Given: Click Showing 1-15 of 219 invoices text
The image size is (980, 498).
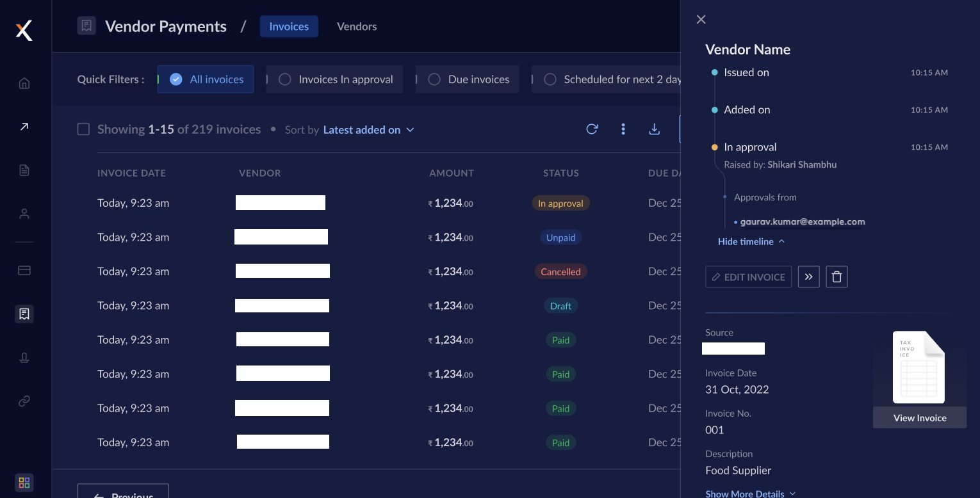Looking at the screenshot, I should tap(179, 129).
